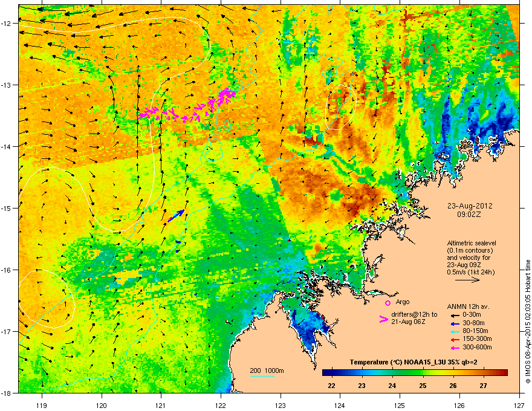Screen dimensions: 532x411
Task: Click the 'drifters@12h to' legend label
Action: 414,315
